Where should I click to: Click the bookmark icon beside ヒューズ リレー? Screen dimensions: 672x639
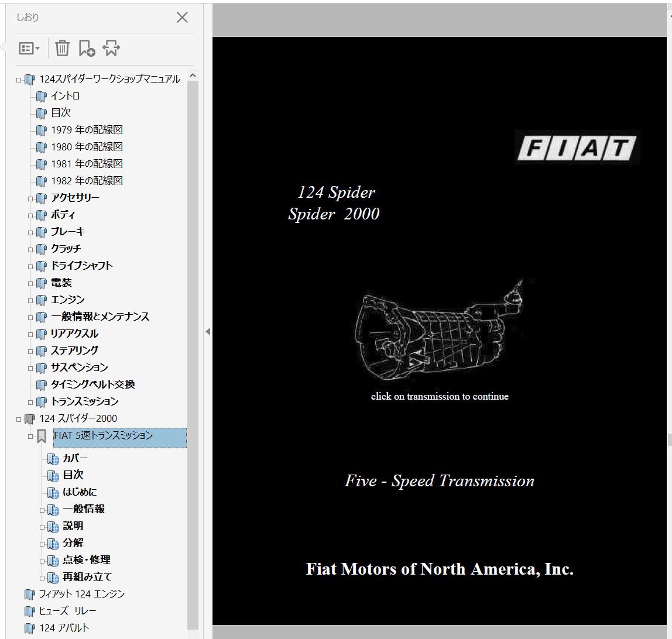30,611
